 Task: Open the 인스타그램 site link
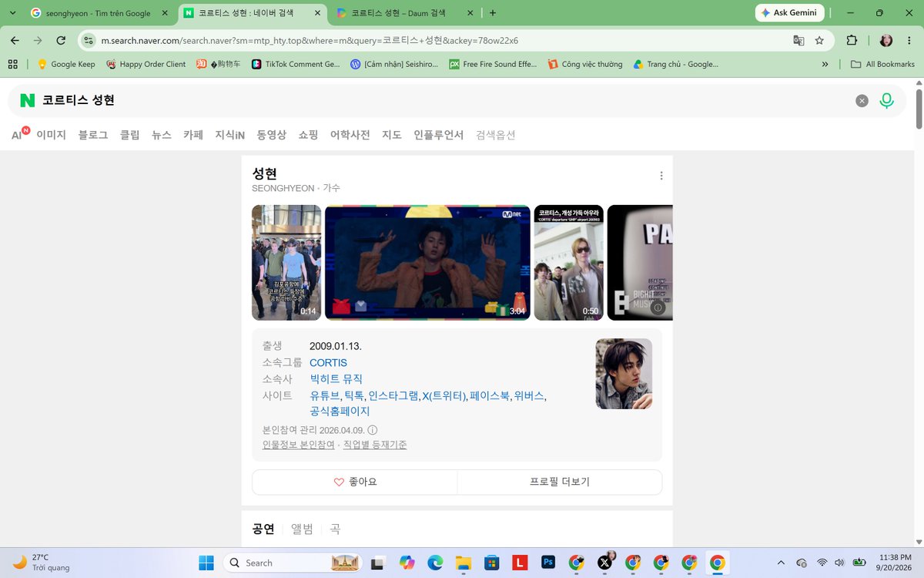pyautogui.click(x=393, y=395)
